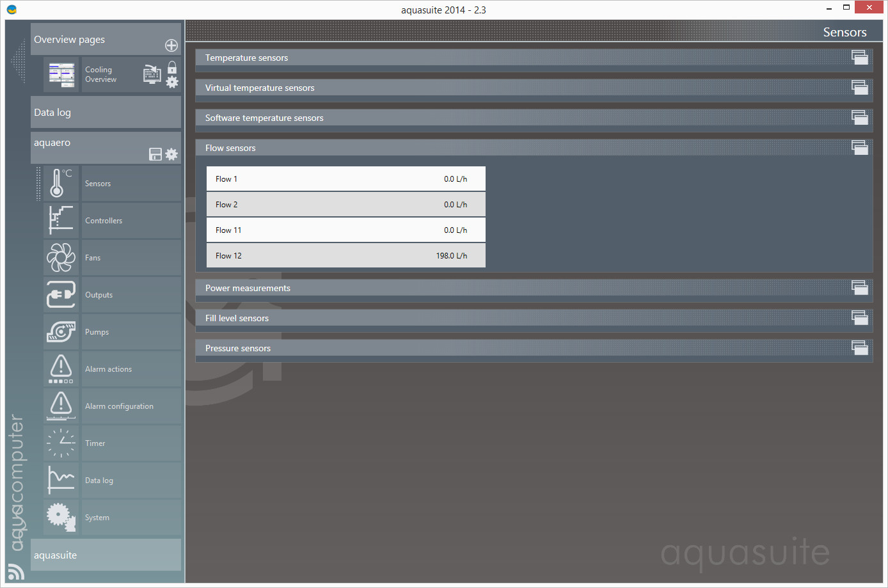Select the Flow 2 sensor row
Screen dimensions: 888x588
346,205
